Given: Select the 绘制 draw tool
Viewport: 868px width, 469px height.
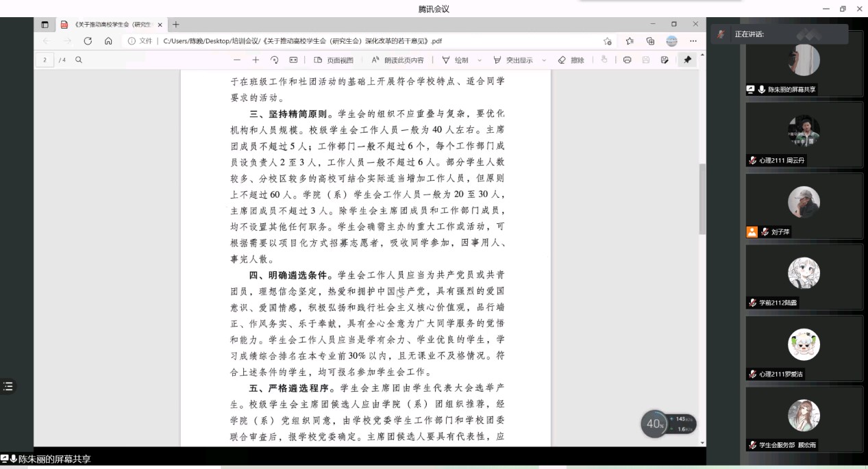Looking at the screenshot, I should [x=456, y=60].
